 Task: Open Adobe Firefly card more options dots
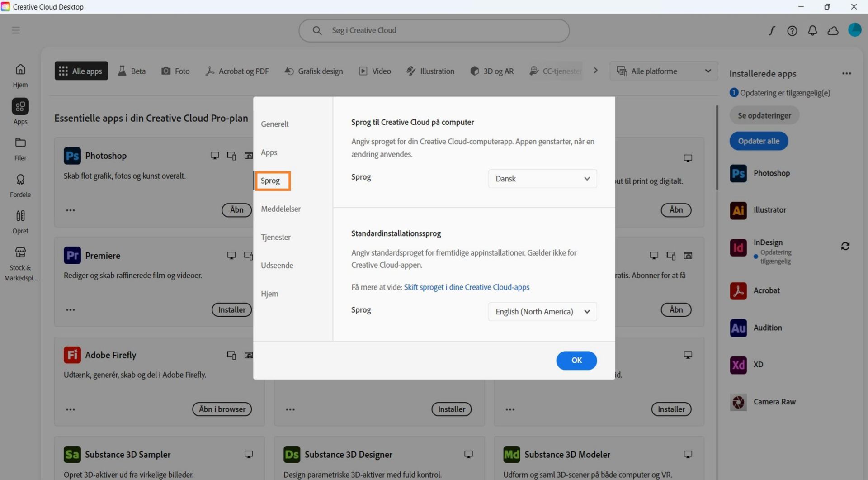point(71,409)
